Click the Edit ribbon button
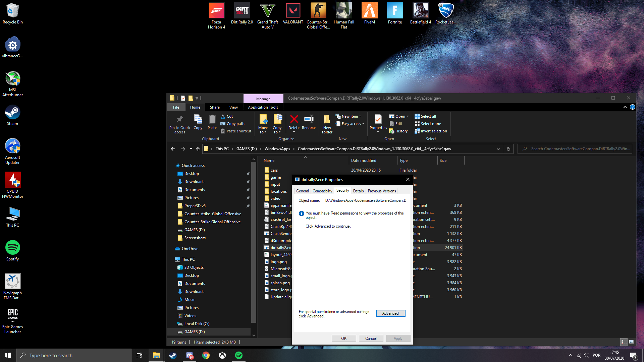The width and height of the screenshot is (644, 362). click(396, 124)
